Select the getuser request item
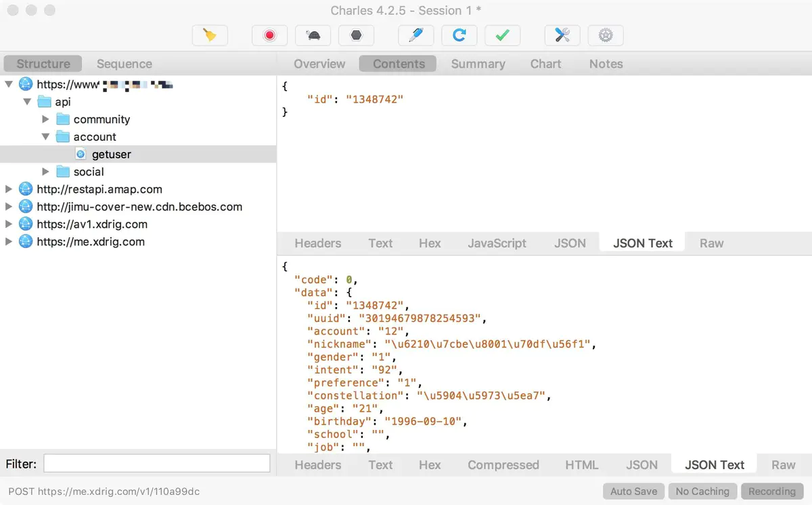The image size is (812, 505). [x=111, y=154]
